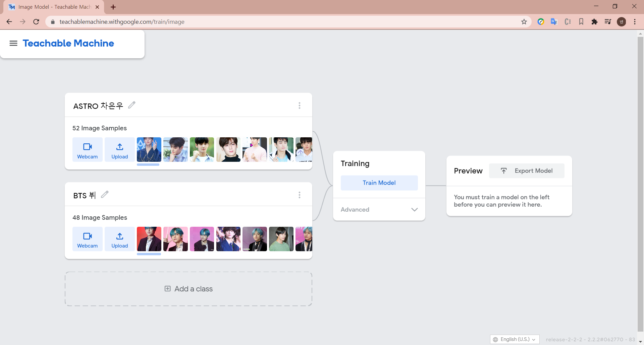Click the ASTRO samples horizontal scrollbar
Viewport: 644px width, 345px height.
[148, 164]
